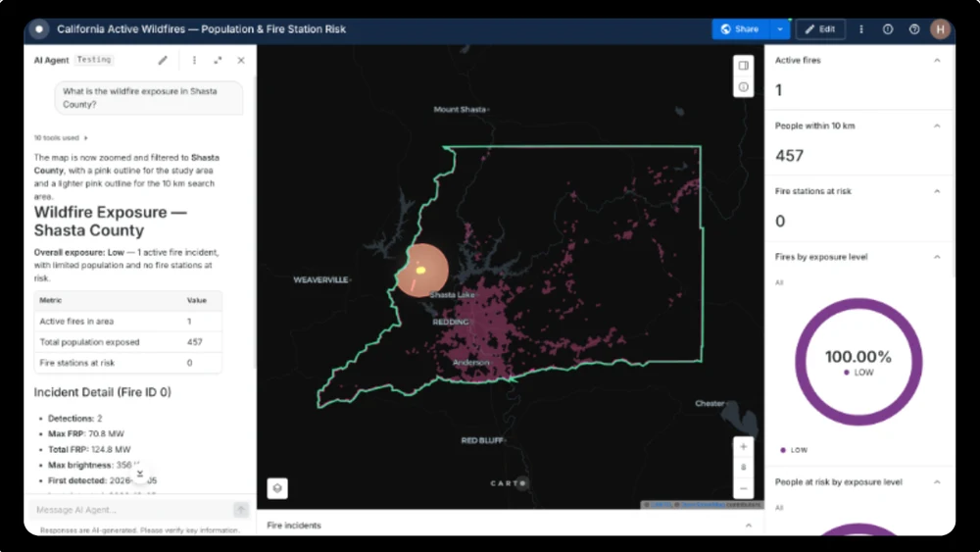Collapse the People within 10 km widget
This screenshot has width=980, height=552.
tap(937, 125)
